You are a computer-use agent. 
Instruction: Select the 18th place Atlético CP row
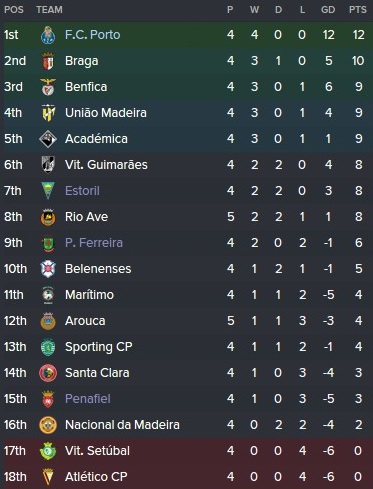click(186, 477)
